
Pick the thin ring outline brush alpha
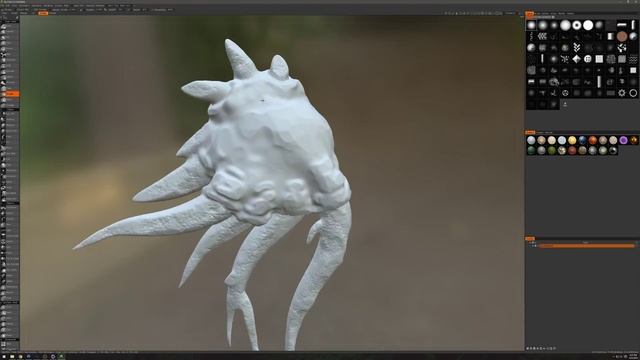click(633, 93)
